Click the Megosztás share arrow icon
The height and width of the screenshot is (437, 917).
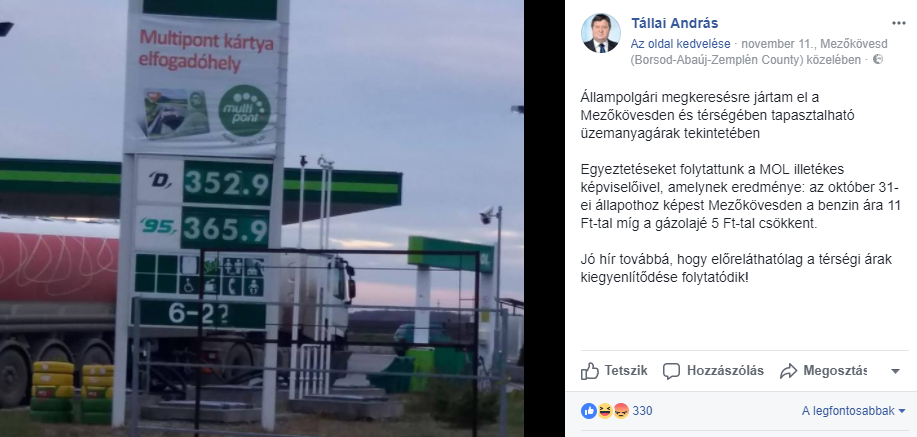coord(788,371)
